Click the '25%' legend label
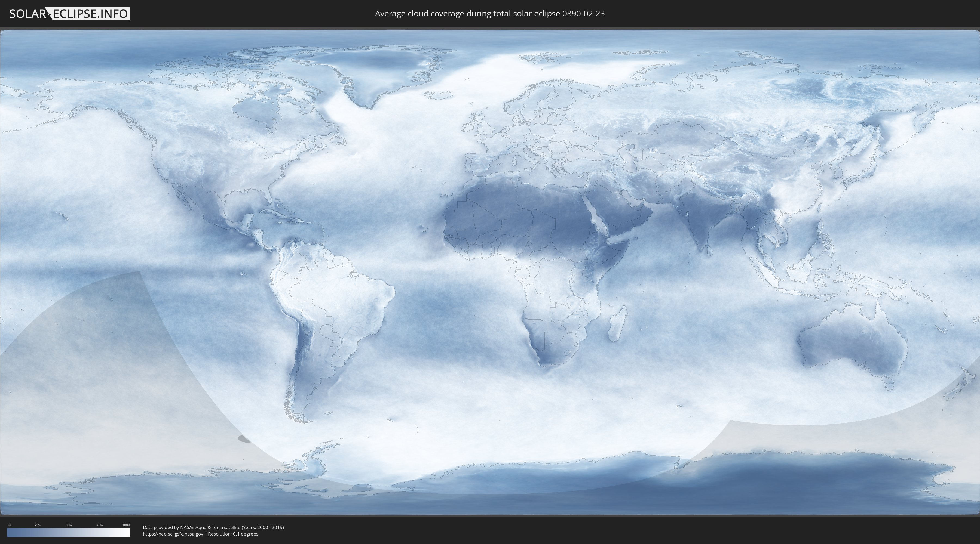 38,525
